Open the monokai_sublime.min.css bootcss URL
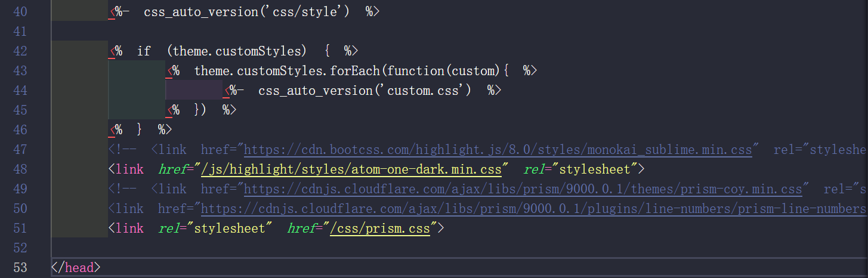 tap(498, 150)
